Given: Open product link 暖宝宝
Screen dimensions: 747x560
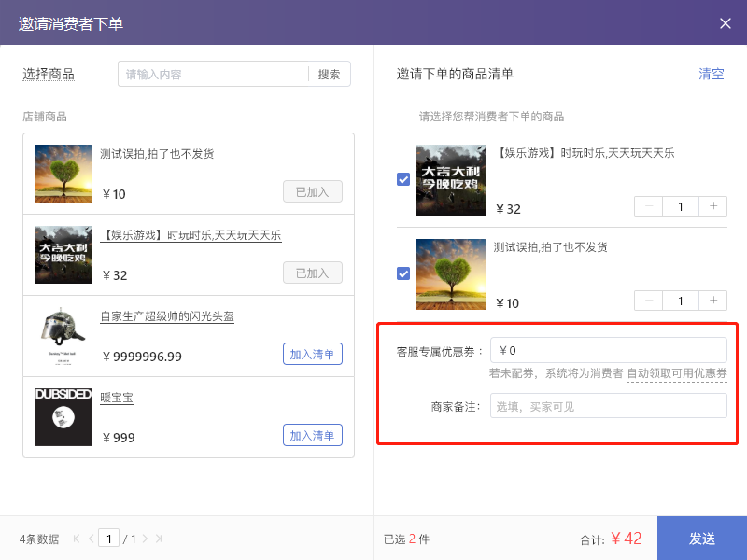Looking at the screenshot, I should [x=117, y=398].
